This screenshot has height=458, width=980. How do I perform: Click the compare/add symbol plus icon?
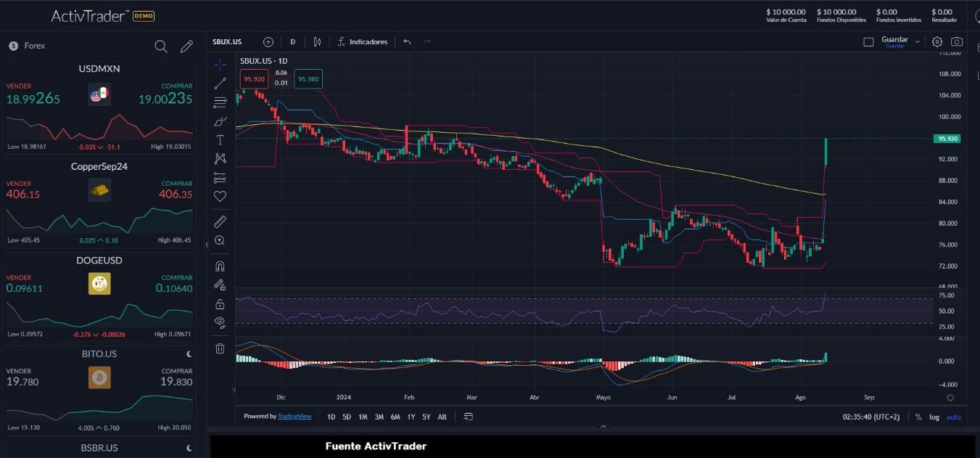pos(268,42)
